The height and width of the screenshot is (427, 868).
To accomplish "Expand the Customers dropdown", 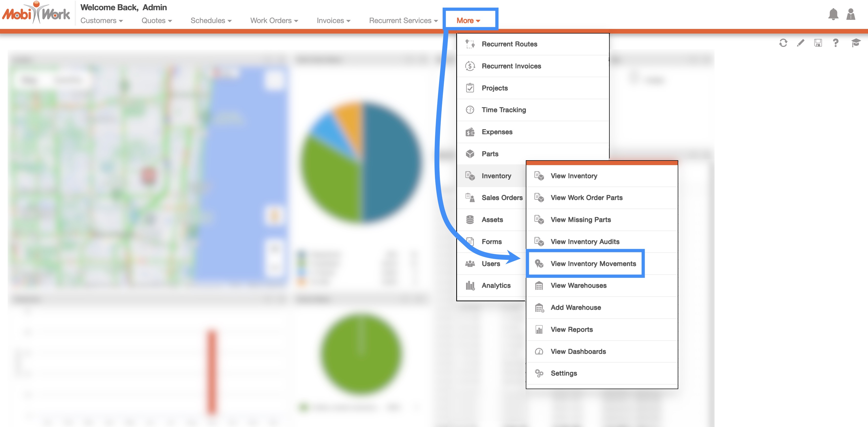I will pos(102,20).
